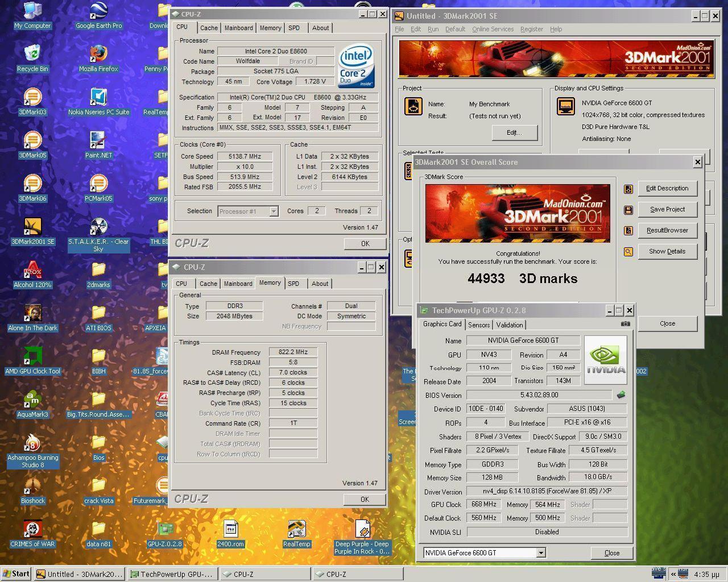Open the Sensors tab in GPU-Z
The image size is (728, 582).
(x=479, y=325)
